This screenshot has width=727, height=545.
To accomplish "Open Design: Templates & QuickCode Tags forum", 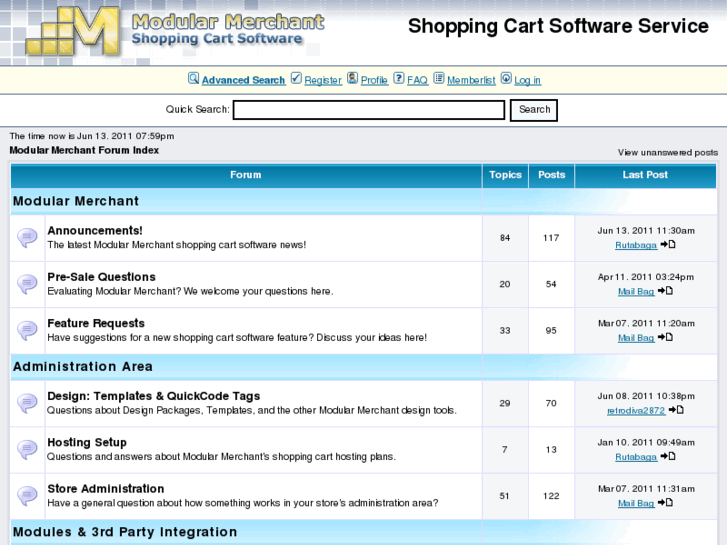I will 153,396.
